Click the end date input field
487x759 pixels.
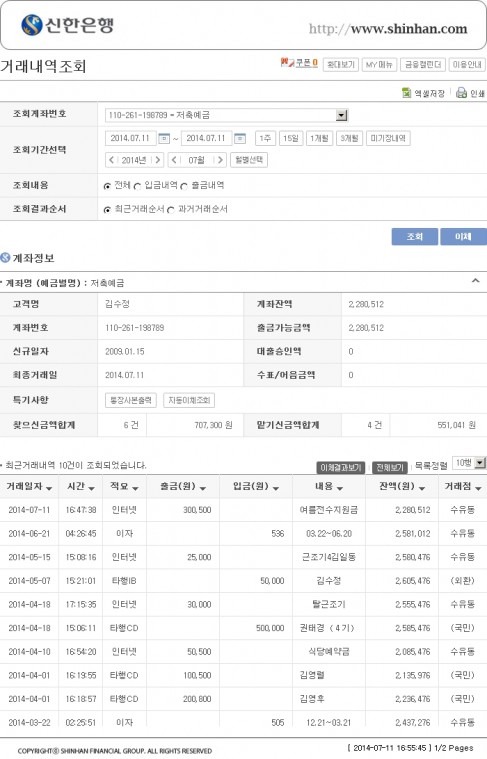point(206,138)
